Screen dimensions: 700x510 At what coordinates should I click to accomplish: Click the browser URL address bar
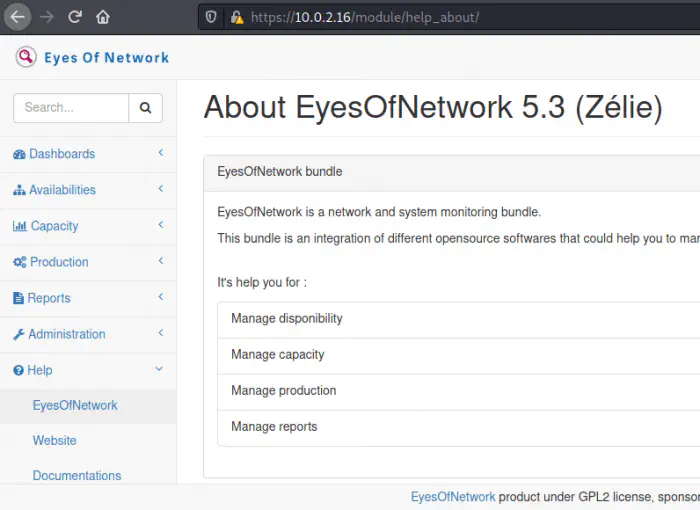pos(450,17)
